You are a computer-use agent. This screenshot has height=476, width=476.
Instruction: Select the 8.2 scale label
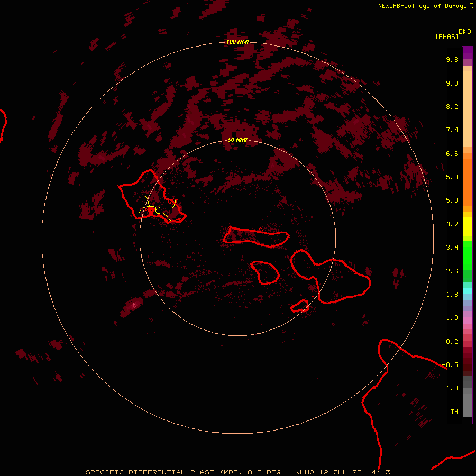(x=452, y=106)
